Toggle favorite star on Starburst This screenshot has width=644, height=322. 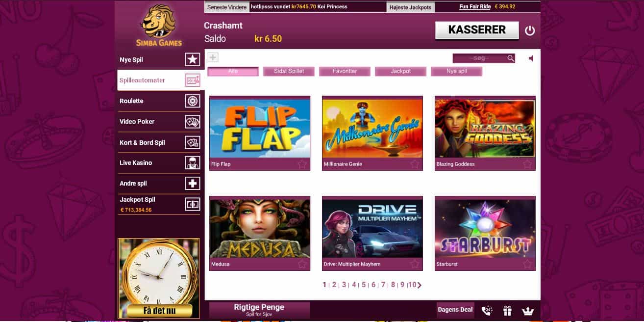tap(527, 264)
